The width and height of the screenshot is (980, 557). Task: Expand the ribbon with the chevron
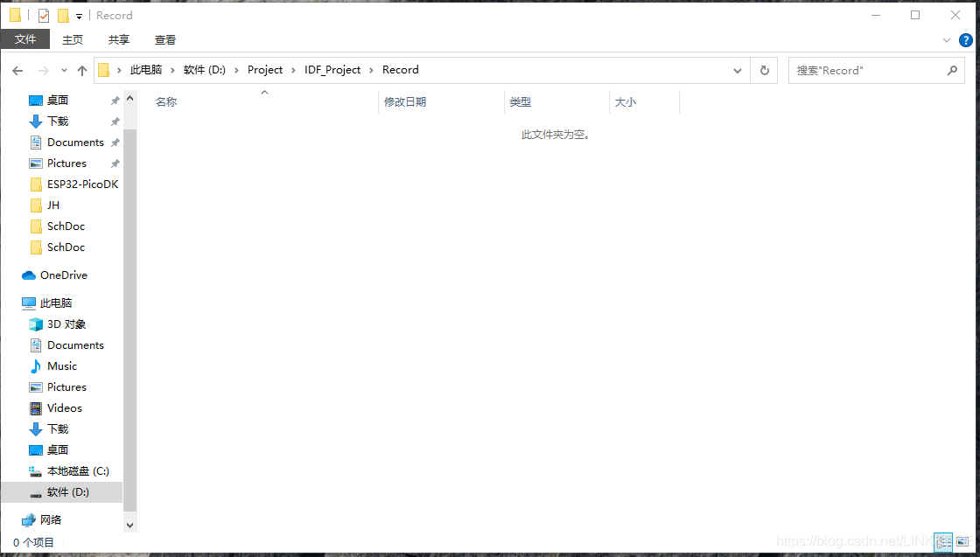point(946,39)
